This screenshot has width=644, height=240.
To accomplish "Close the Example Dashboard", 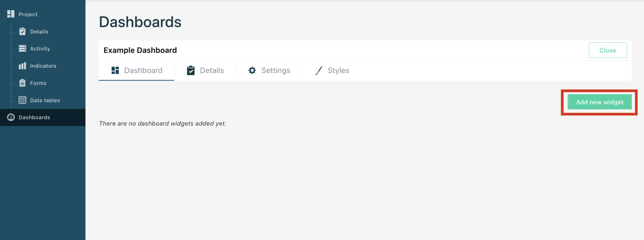I will tap(608, 50).
